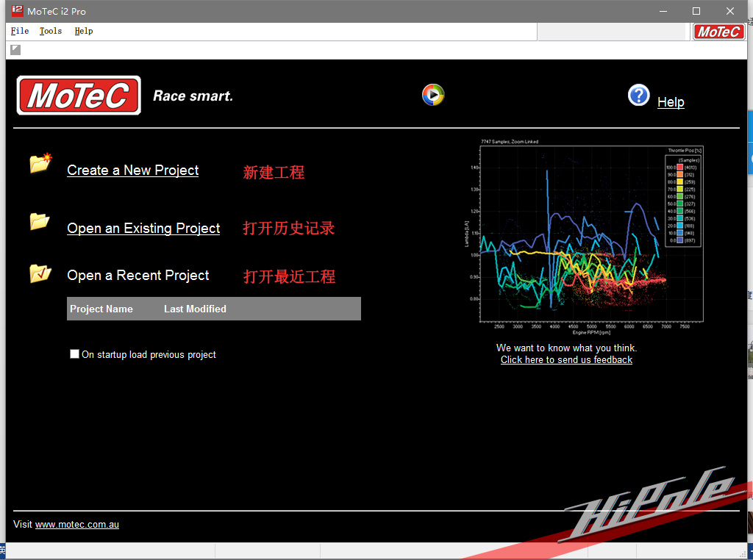753x560 pixels.
Task: Click the We want to know what you think text
Action: point(567,348)
